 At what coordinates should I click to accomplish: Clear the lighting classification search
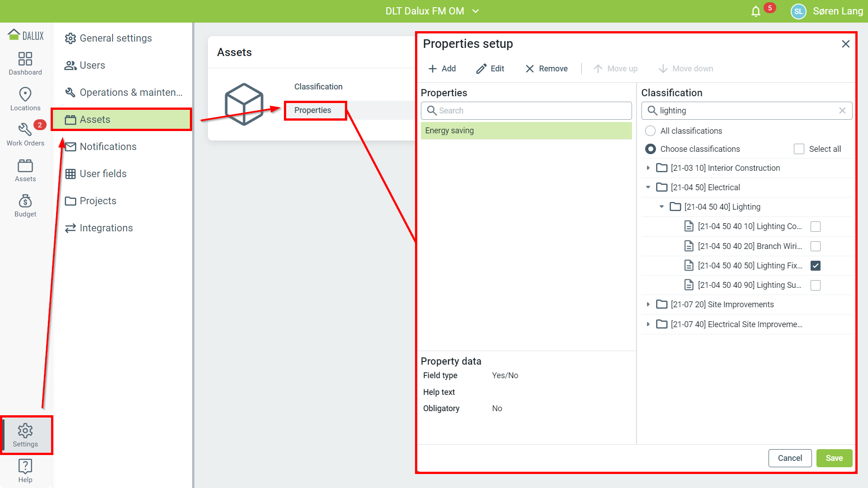(842, 111)
